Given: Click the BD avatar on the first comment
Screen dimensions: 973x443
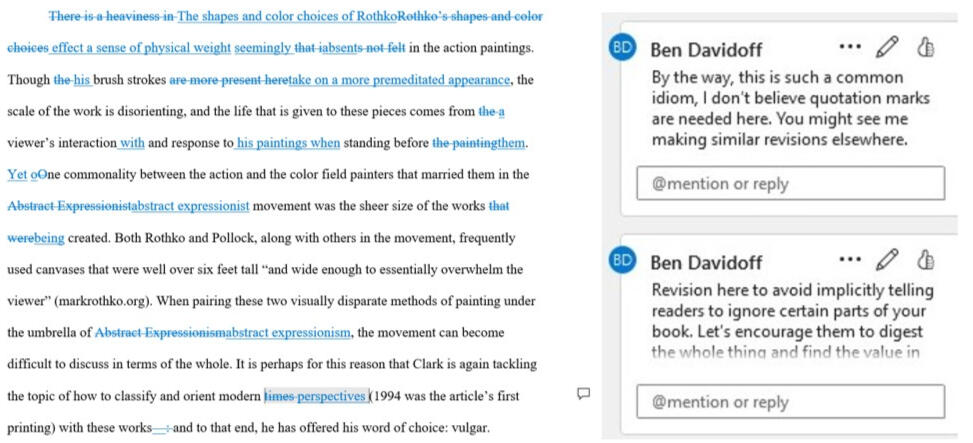Looking at the screenshot, I should coord(623,49).
